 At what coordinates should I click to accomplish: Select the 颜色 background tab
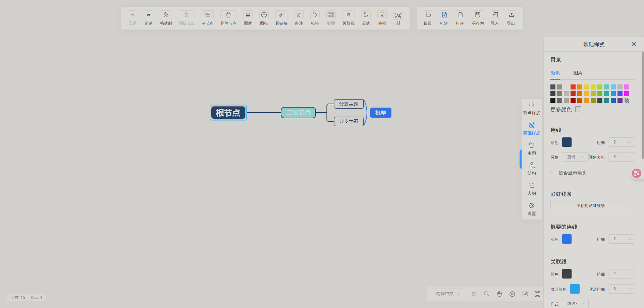coord(555,73)
